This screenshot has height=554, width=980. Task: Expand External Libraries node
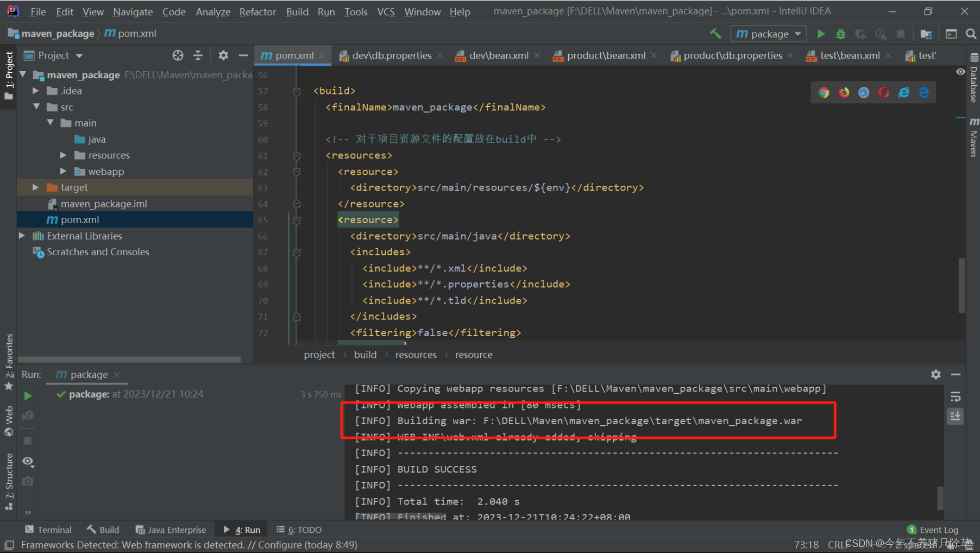22,236
